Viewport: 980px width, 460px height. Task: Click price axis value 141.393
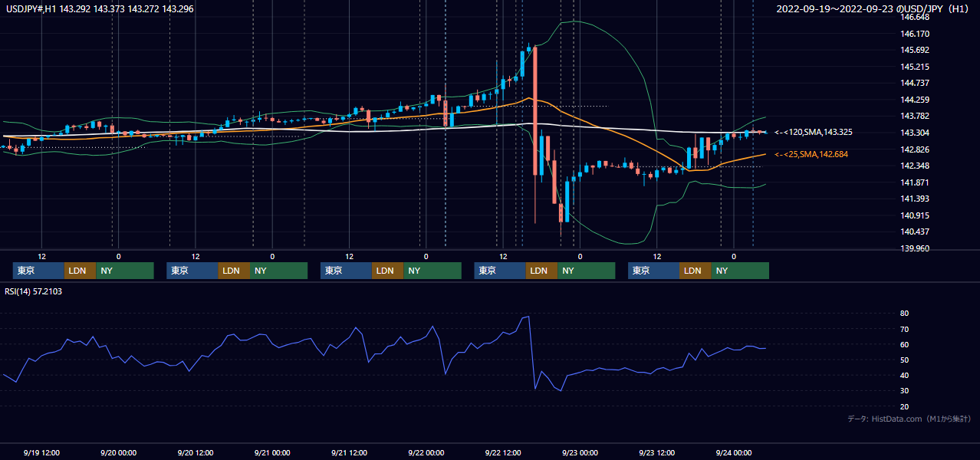point(915,199)
